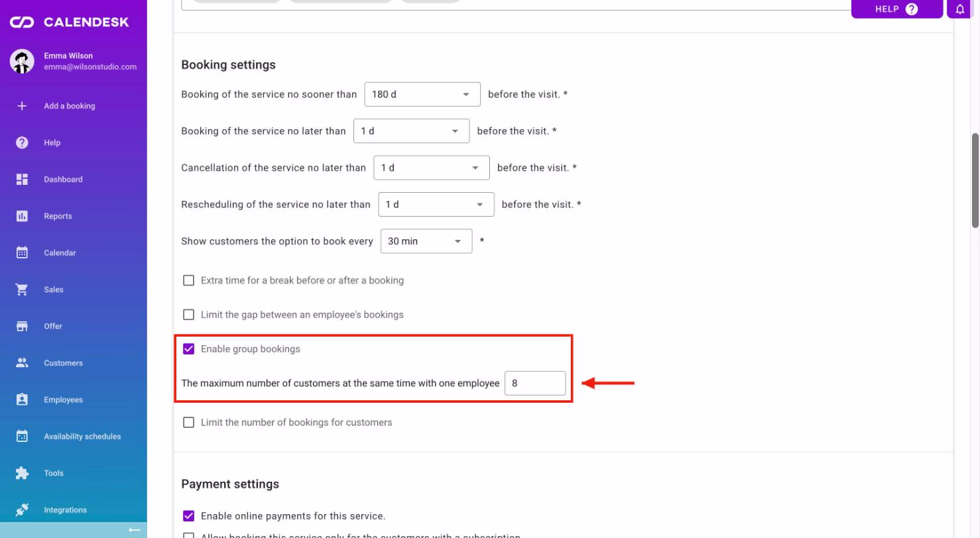Click the maximum number of customers field
980x538 pixels.
click(535, 384)
